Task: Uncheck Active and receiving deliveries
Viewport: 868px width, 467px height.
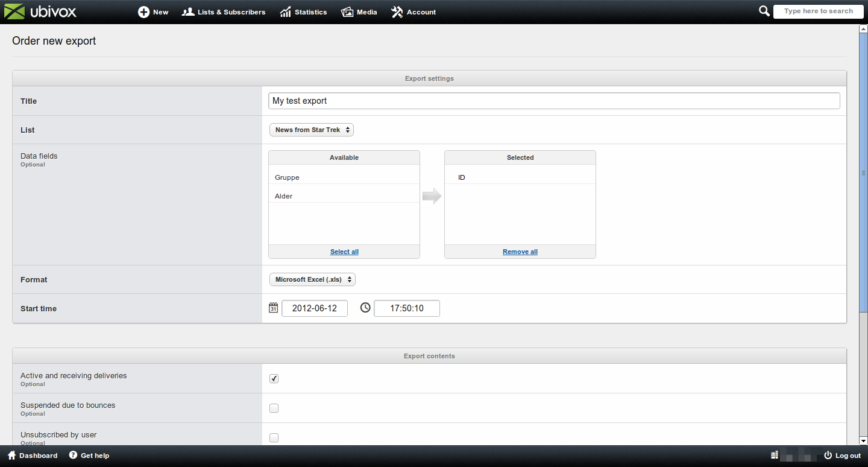Action: [274, 378]
